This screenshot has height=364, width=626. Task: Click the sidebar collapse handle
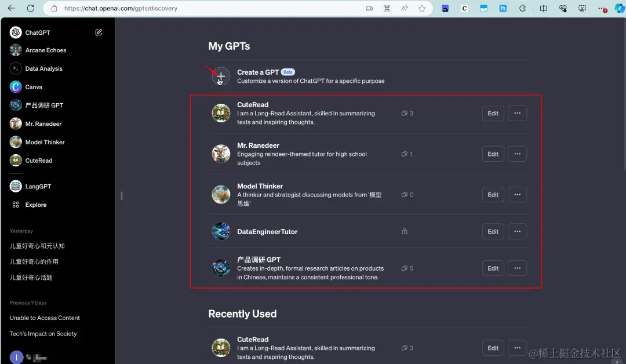(121, 195)
